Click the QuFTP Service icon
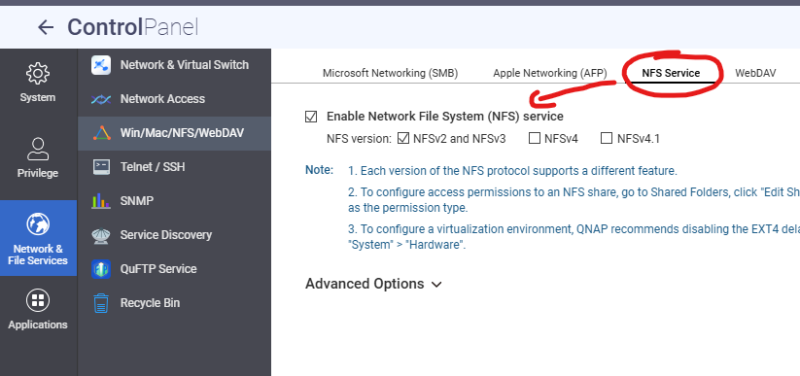The width and height of the screenshot is (800, 376). tap(101, 269)
